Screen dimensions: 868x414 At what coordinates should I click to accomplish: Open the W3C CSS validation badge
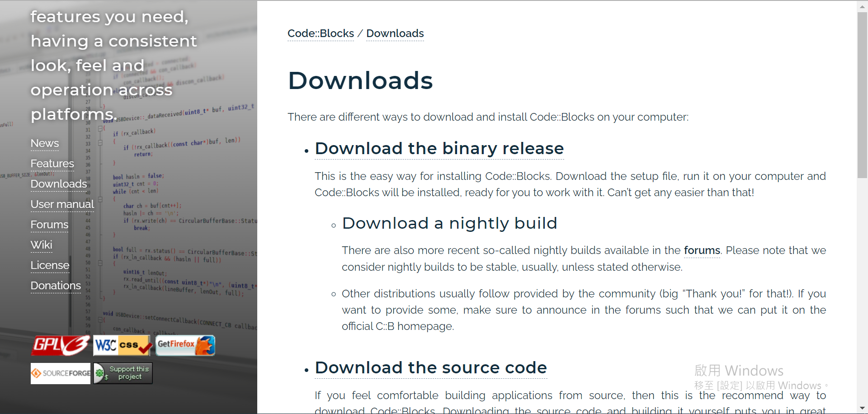click(x=123, y=346)
